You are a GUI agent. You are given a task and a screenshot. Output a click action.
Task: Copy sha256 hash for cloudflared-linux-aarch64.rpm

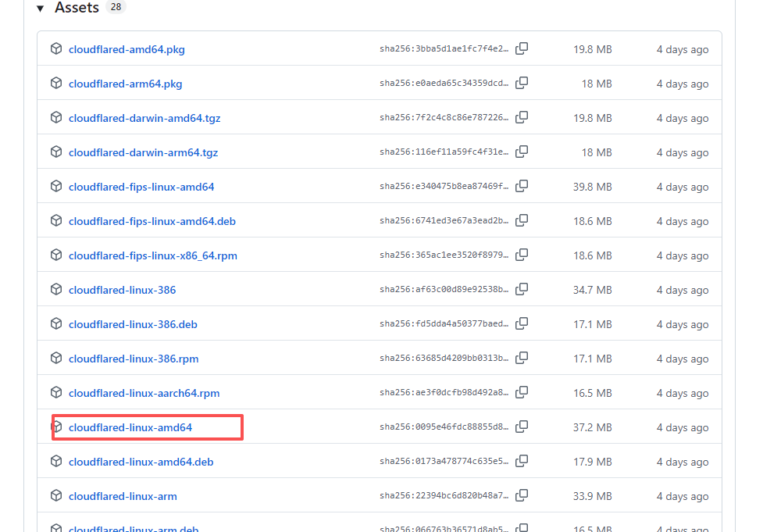pos(522,392)
